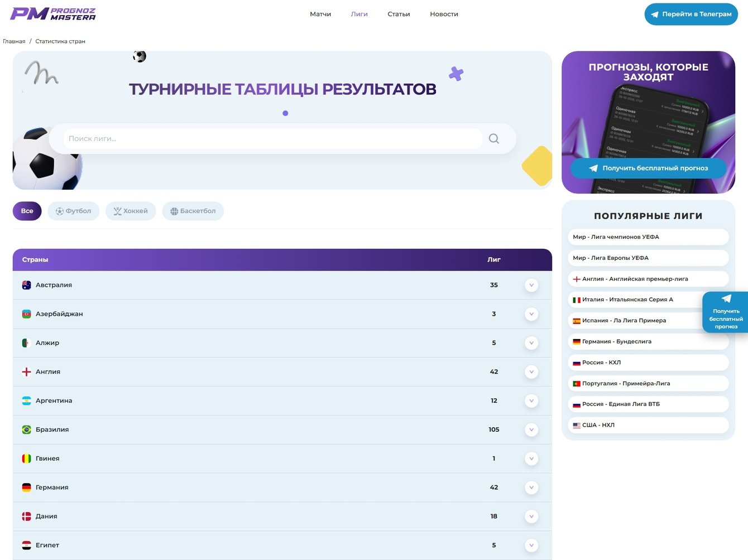Click the Germany flag in countries table

tap(26, 487)
